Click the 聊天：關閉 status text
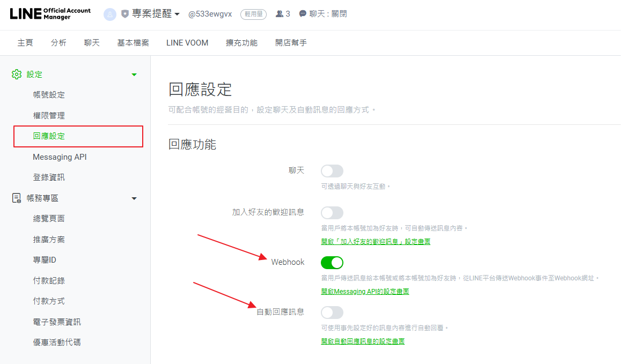The height and width of the screenshot is (364, 624). pyautogui.click(x=328, y=14)
